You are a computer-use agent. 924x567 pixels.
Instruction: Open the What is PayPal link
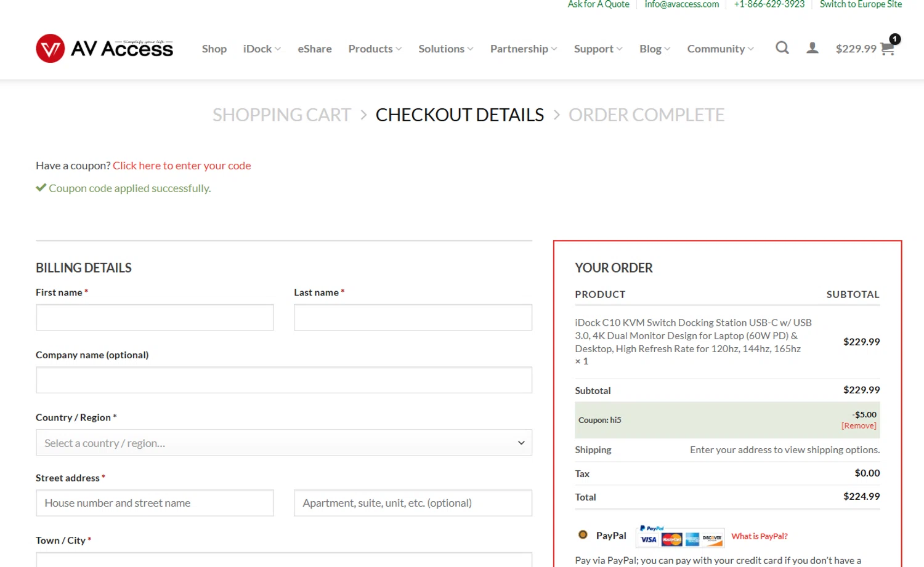[x=760, y=536]
